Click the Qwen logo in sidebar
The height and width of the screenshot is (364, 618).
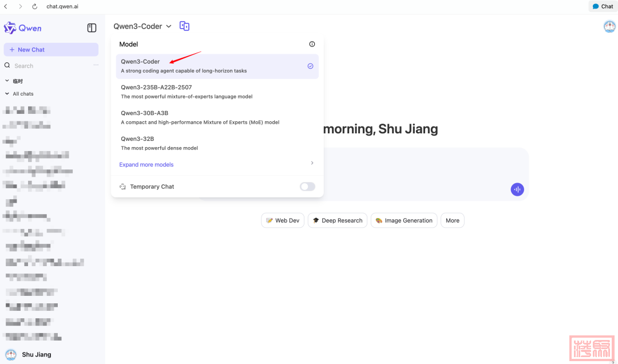tap(23, 28)
